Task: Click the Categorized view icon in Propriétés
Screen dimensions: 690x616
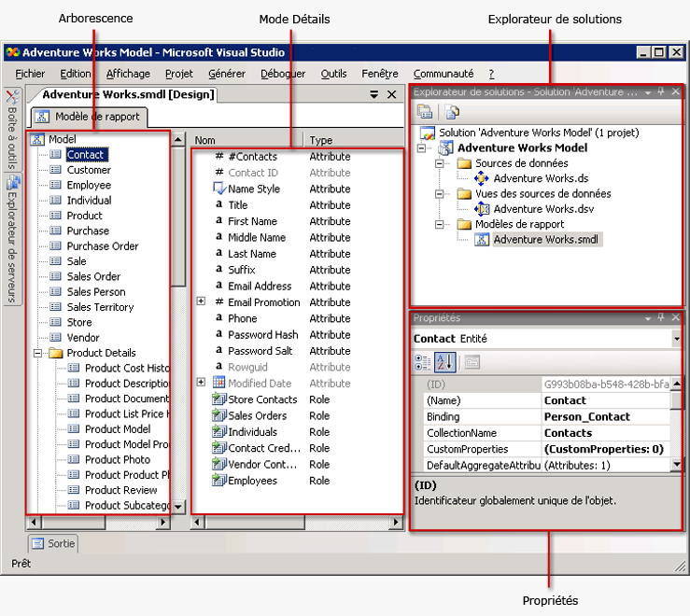Action: coord(423,362)
